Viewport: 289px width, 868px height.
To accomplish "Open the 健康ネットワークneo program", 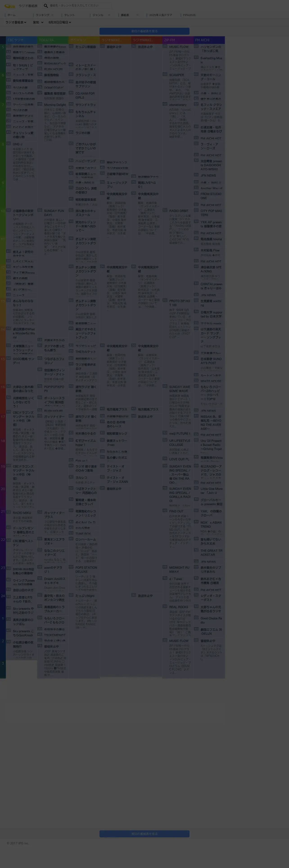I will tap(117, 443).
